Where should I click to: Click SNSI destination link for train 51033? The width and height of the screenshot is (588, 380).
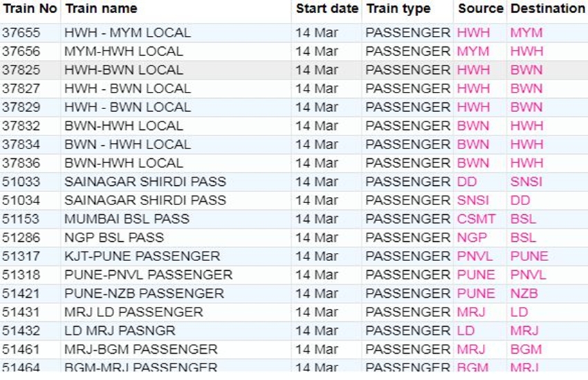pos(526,182)
